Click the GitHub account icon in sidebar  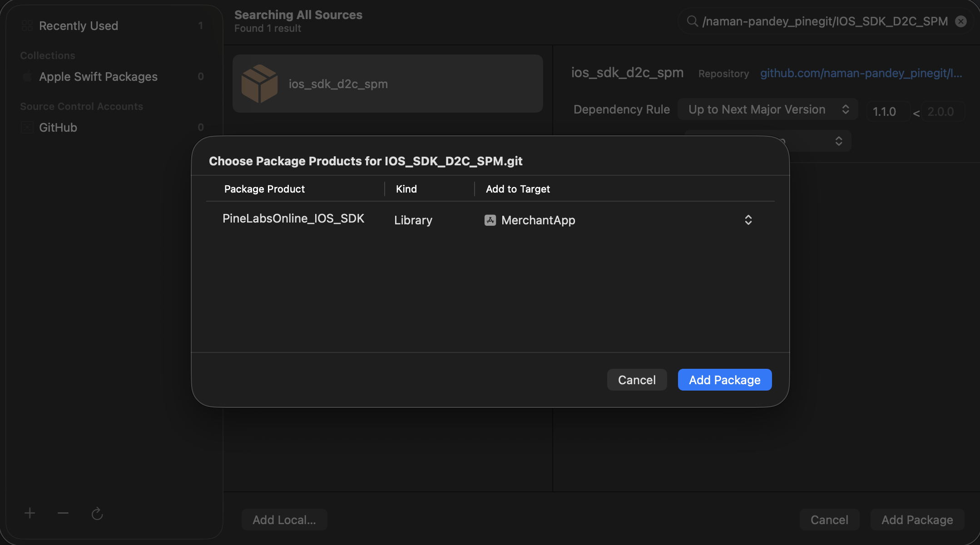pos(27,128)
